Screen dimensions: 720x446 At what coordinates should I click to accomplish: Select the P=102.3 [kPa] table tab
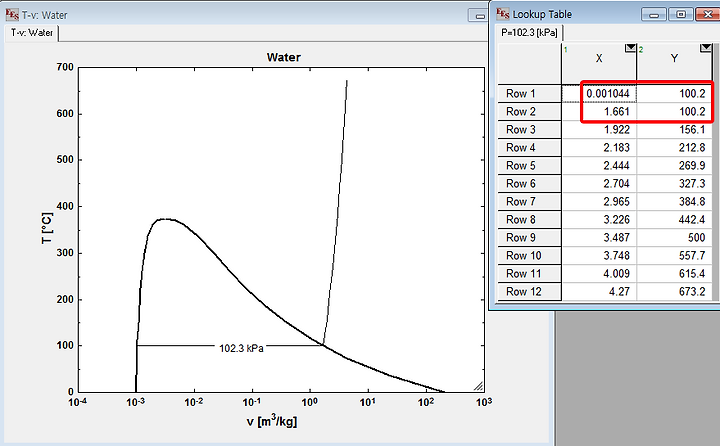tap(529, 33)
